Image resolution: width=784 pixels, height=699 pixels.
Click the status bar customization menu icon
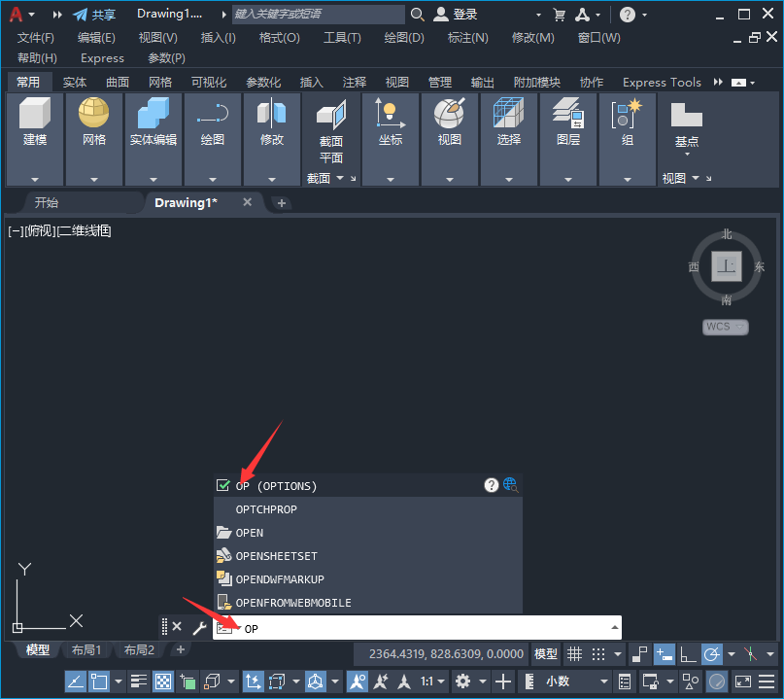point(767,681)
